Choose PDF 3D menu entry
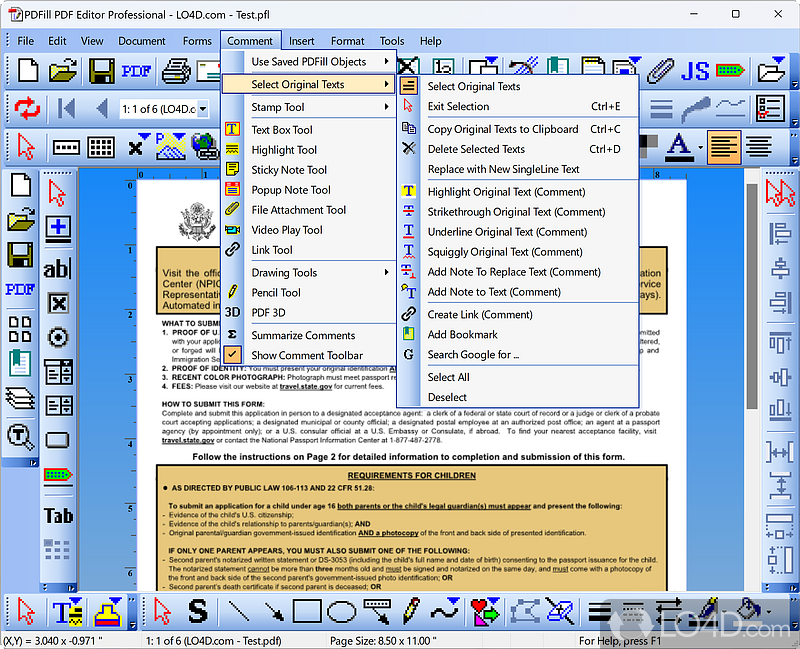 click(x=308, y=312)
